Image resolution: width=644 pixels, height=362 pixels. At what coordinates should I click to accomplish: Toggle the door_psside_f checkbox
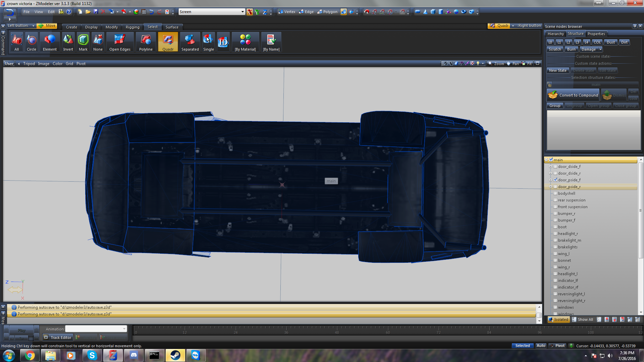(x=555, y=180)
